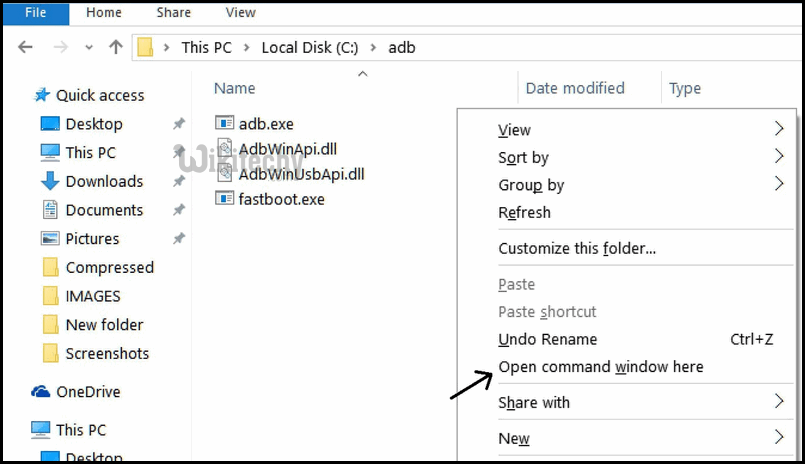Choose Open command window here

click(x=600, y=367)
